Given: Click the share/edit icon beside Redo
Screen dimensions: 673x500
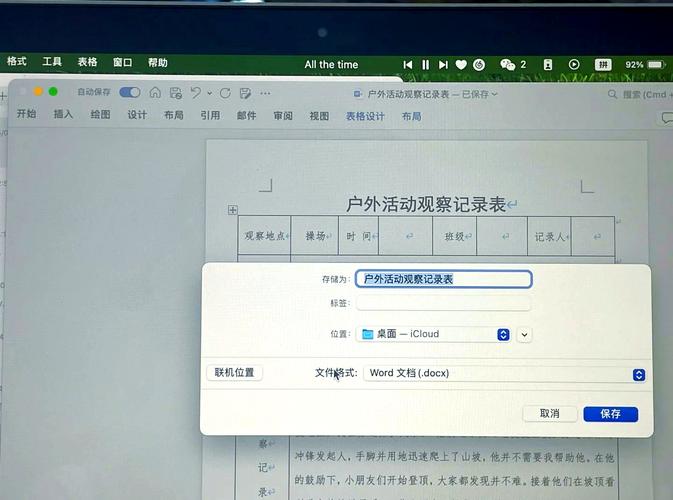Looking at the screenshot, I should click(246, 93).
